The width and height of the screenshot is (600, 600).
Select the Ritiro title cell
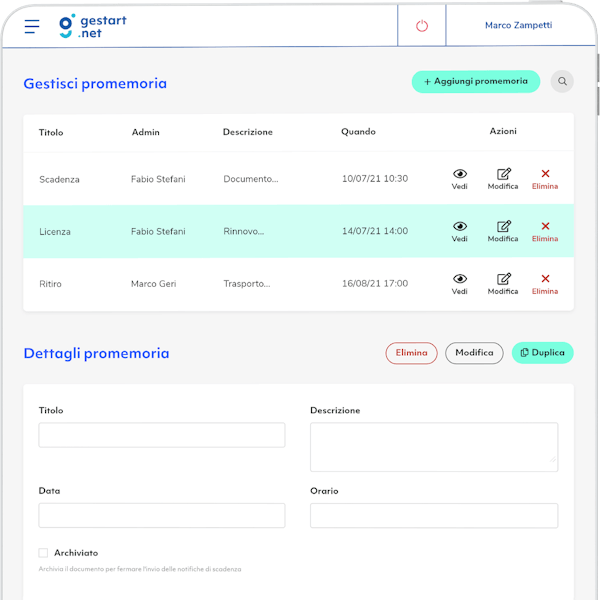50,284
